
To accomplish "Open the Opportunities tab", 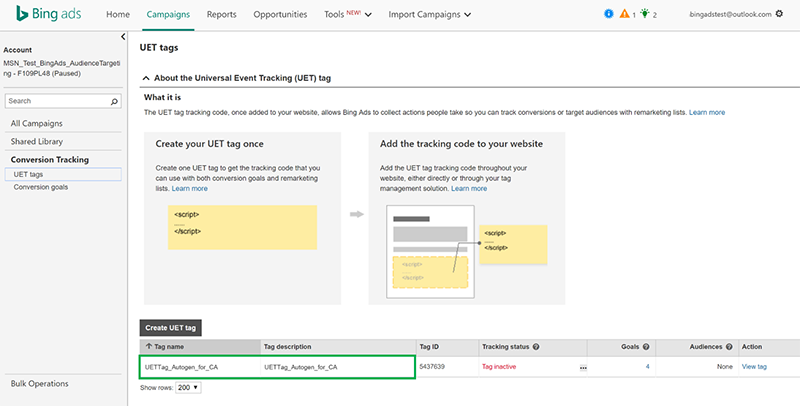I will tap(280, 14).
